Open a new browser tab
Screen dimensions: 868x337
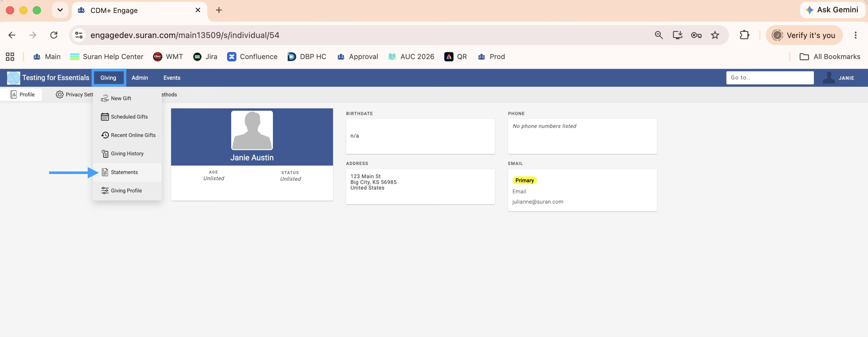pyautogui.click(x=219, y=10)
